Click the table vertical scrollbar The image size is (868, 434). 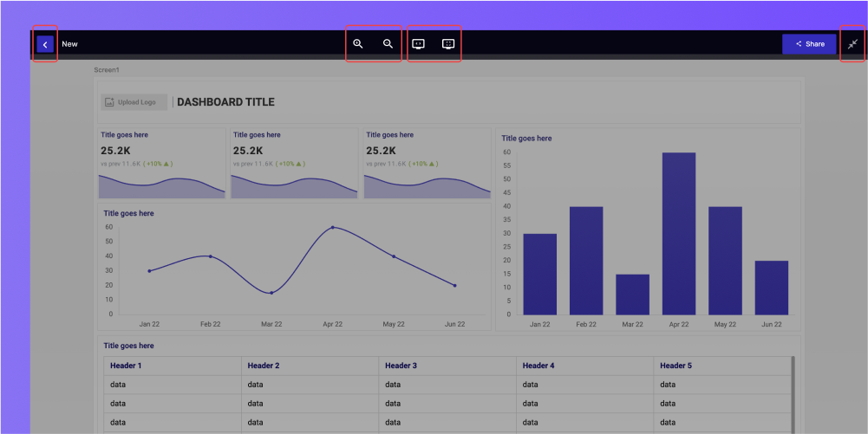click(x=793, y=395)
